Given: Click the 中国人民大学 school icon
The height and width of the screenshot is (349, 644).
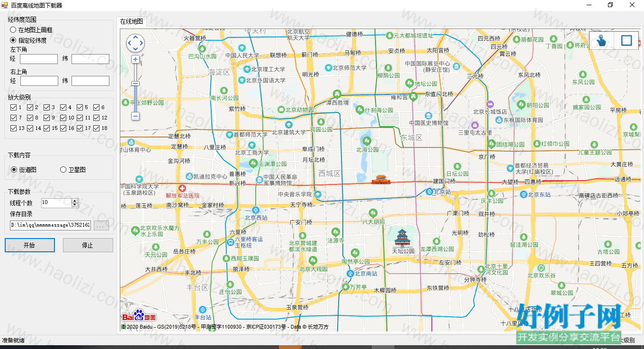Looking at the screenshot, I should coord(241,47).
